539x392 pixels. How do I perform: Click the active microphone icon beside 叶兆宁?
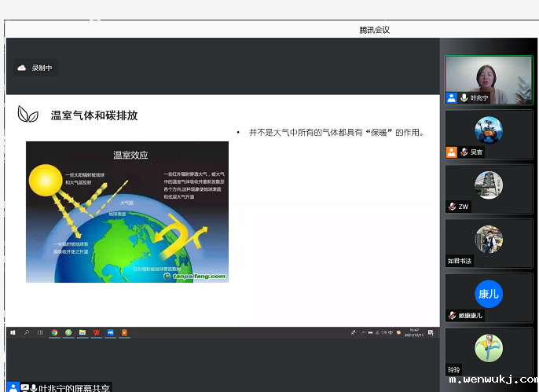point(464,98)
